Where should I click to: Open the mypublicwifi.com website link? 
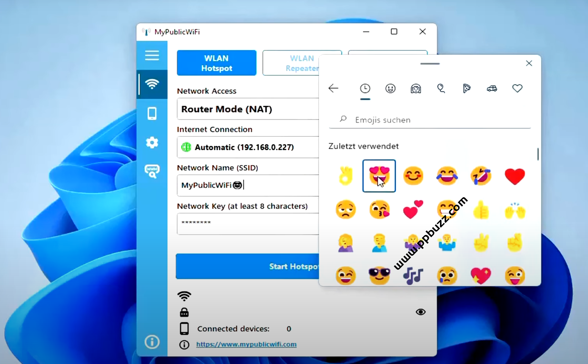pyautogui.click(x=246, y=344)
